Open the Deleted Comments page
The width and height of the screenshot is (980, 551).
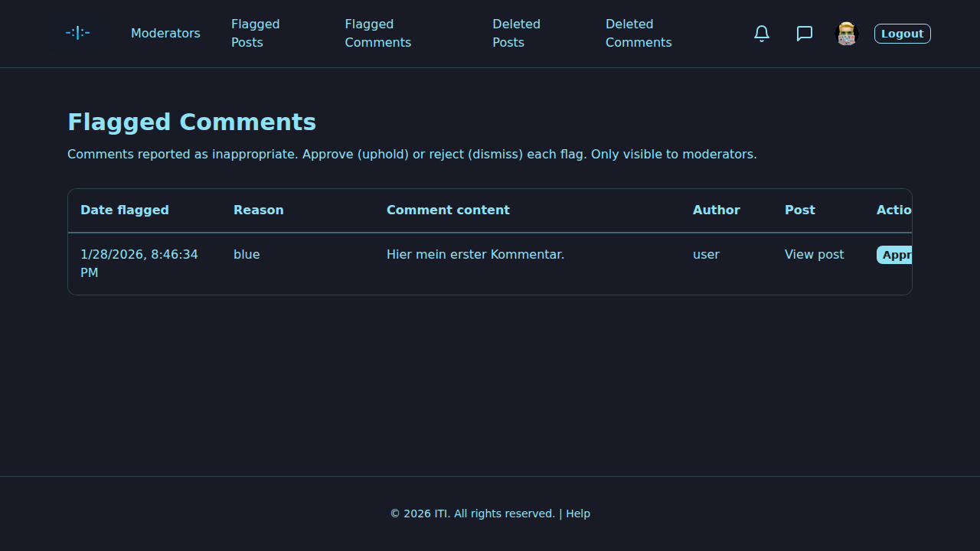click(639, 34)
